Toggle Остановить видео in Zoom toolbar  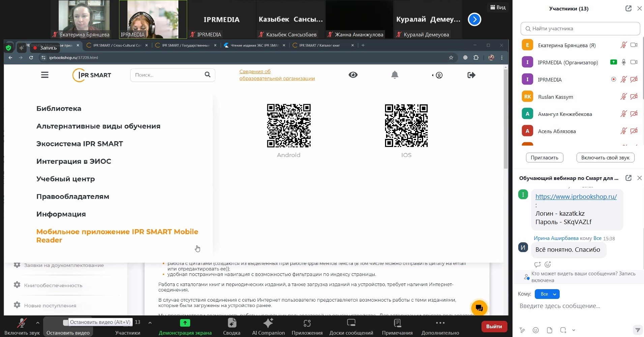click(68, 327)
